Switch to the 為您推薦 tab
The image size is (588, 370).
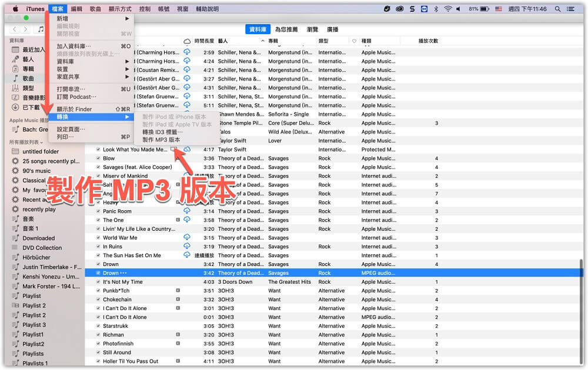pos(286,29)
